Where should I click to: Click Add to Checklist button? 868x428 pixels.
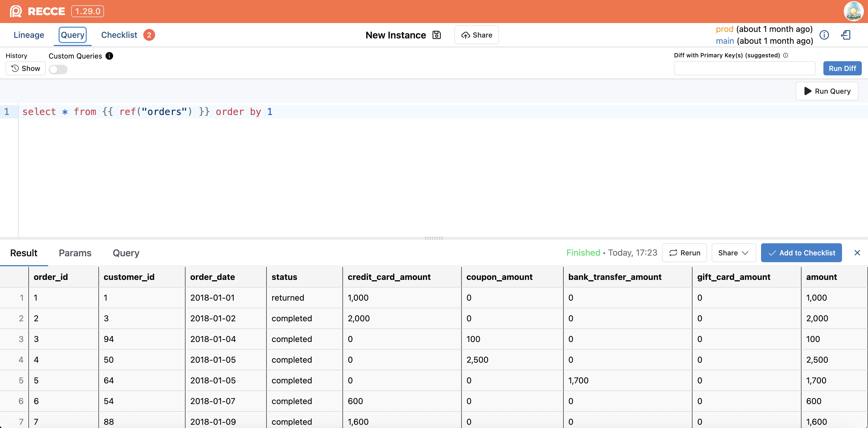pos(801,253)
